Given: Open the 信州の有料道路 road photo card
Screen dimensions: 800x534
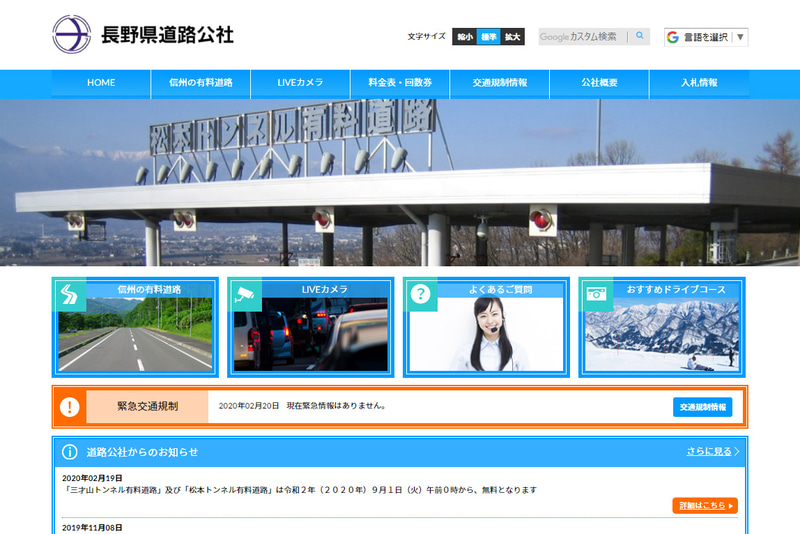Looking at the screenshot, I should (135, 327).
